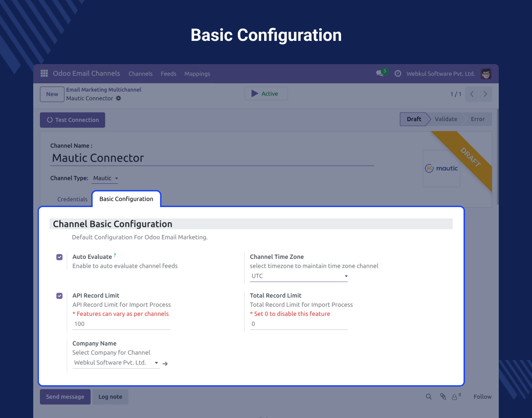This screenshot has width=532, height=418.
Task: Open the apps grid icon
Action: tap(44, 73)
